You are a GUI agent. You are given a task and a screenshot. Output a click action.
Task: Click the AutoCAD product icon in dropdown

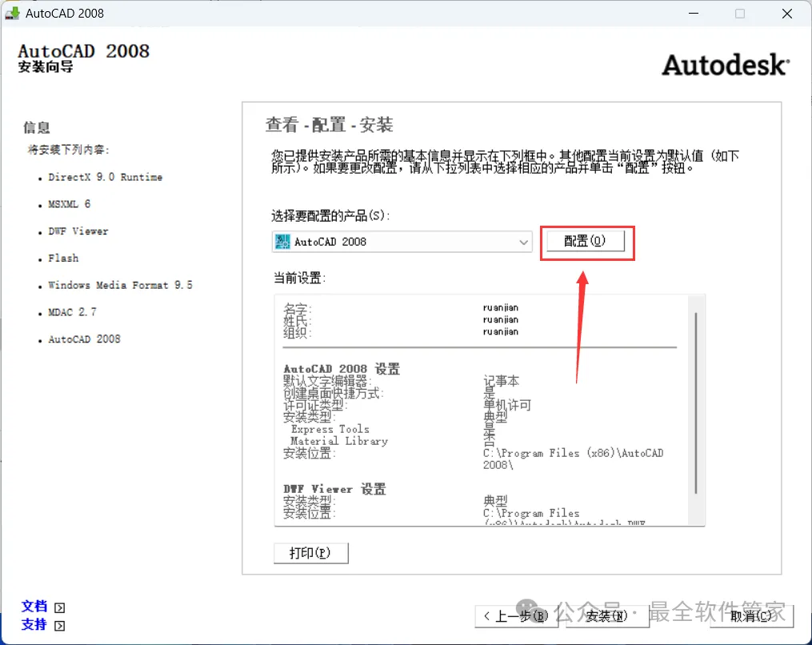(282, 242)
